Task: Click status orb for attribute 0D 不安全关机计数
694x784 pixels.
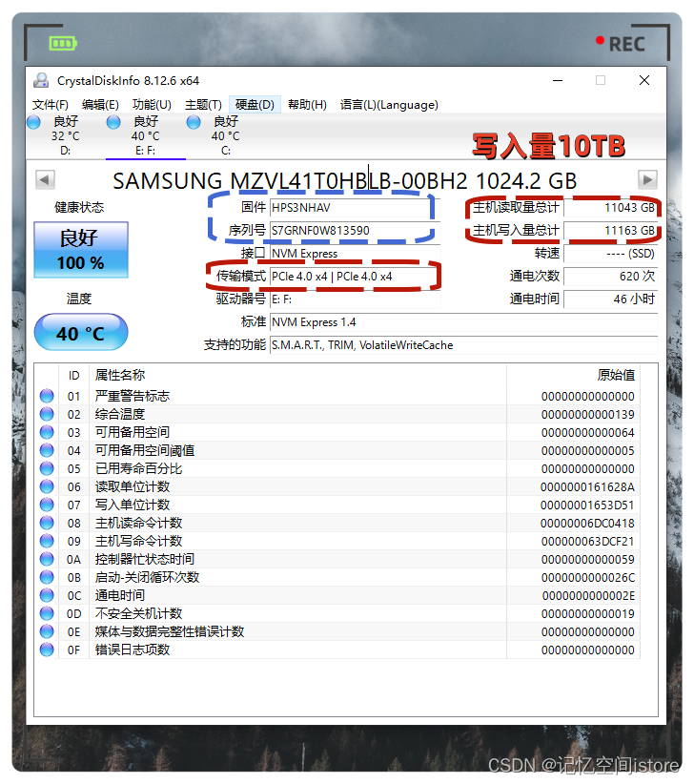Action: (x=47, y=613)
